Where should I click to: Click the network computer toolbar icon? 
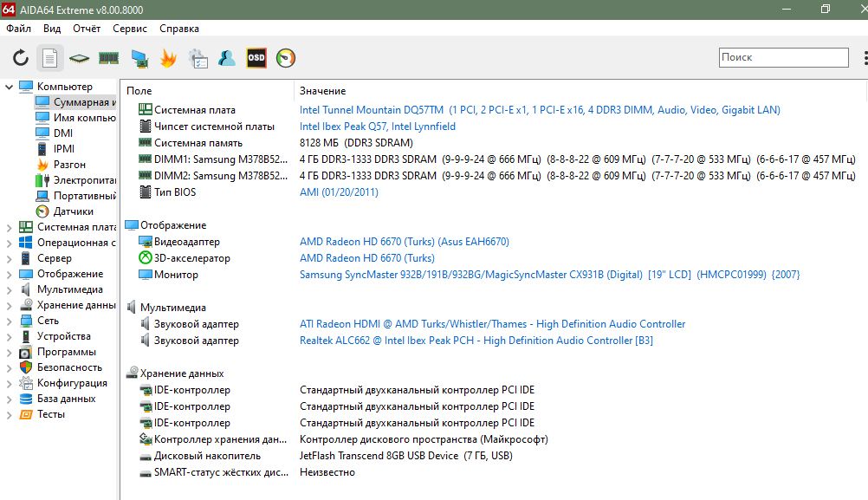[x=139, y=58]
